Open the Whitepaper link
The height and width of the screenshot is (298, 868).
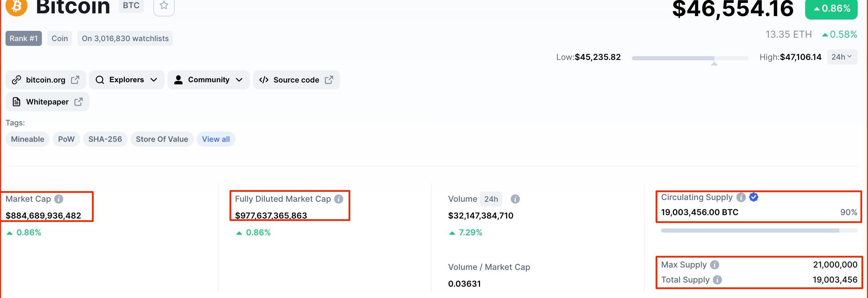pos(47,102)
